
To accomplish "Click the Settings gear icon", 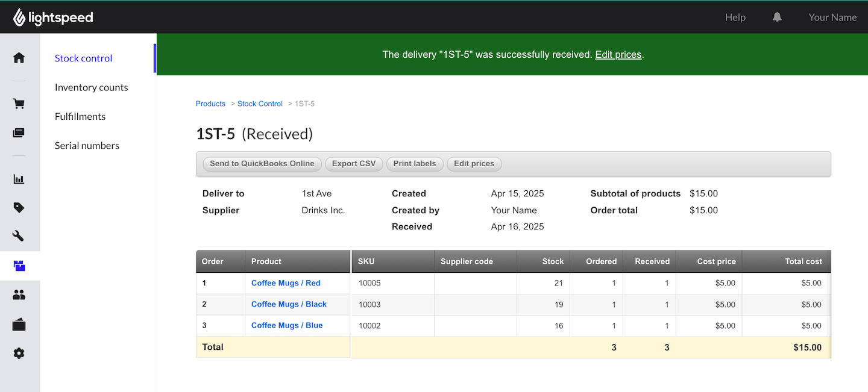I will (x=19, y=353).
